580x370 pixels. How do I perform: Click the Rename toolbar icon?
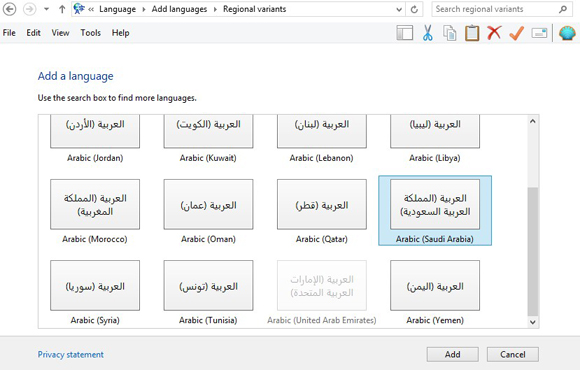(x=539, y=33)
